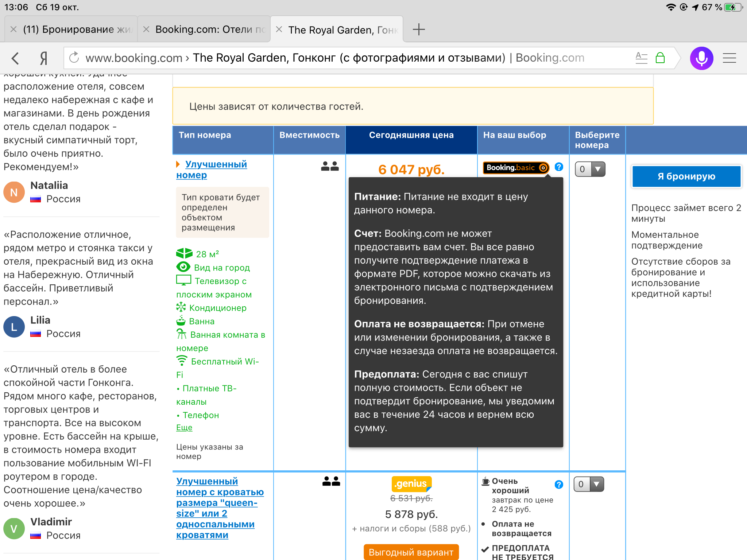Click the genius discount badge
This screenshot has width=747, height=560.
coord(411,484)
